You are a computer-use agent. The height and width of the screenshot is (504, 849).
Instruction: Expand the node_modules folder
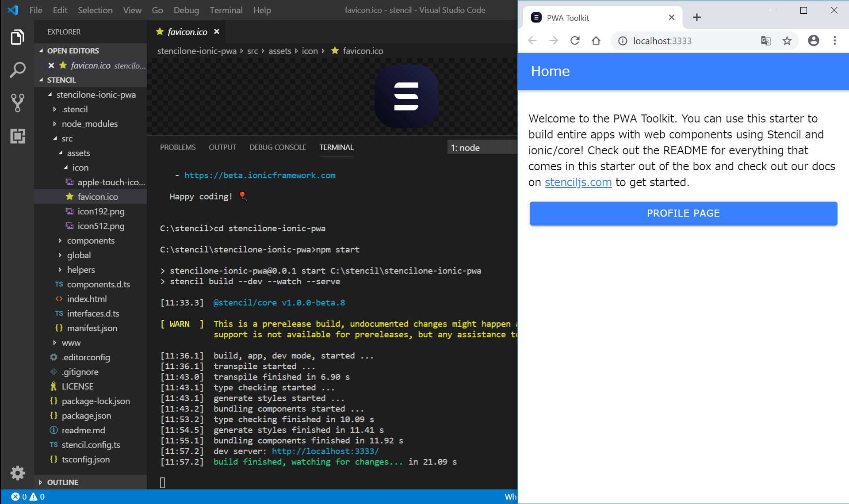(x=89, y=124)
